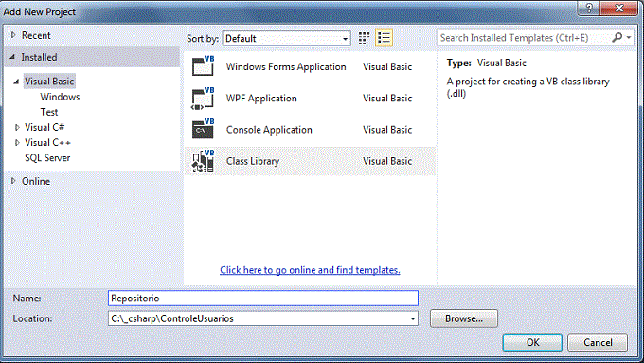Choose the Console Application template icon
644x363 pixels.
click(x=204, y=129)
